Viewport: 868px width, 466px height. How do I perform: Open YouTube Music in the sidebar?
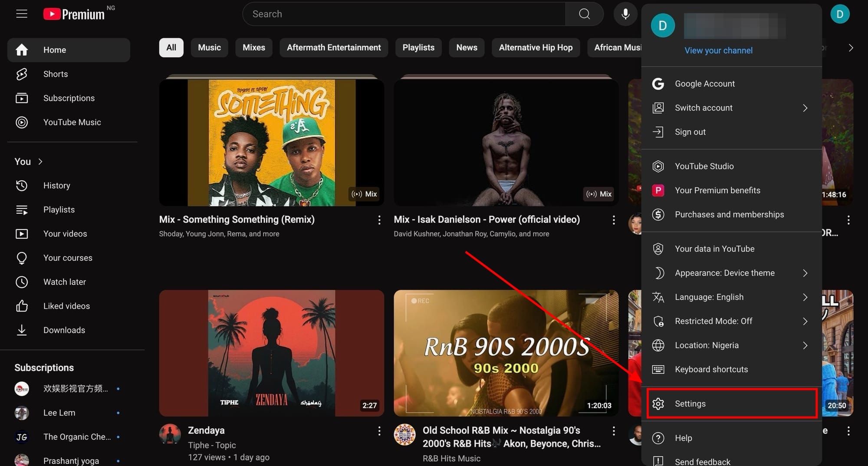pos(69,122)
